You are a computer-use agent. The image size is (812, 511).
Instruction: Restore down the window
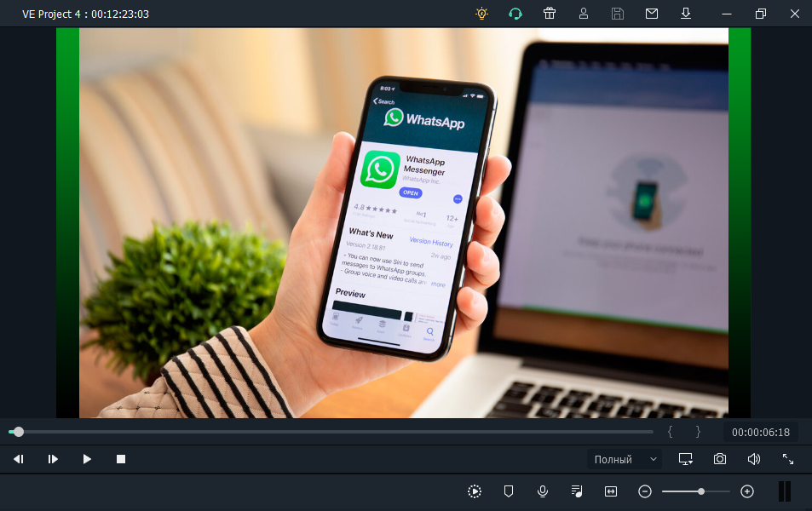[x=761, y=14]
